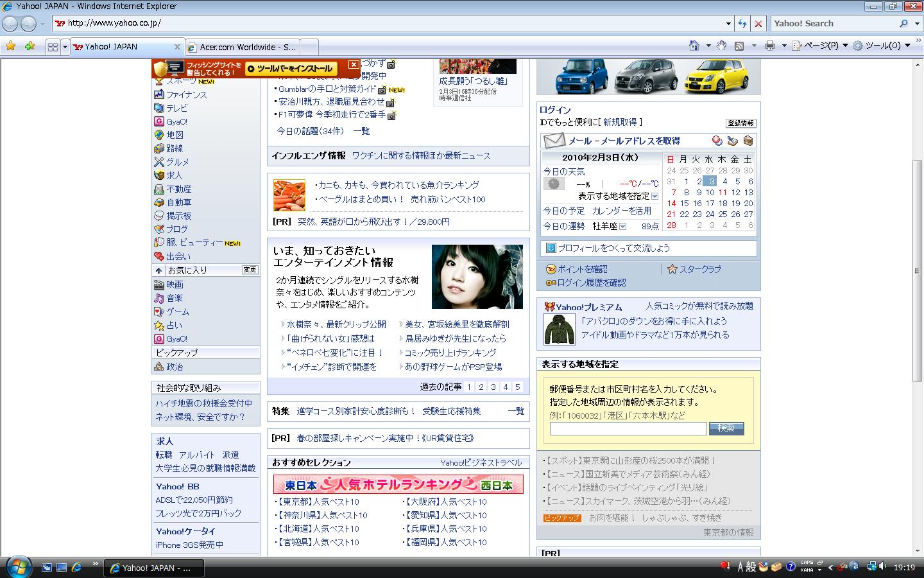The width and height of the screenshot is (924, 578).
Task: Switch to the Acer.com Worldwide tab
Action: [x=242, y=47]
